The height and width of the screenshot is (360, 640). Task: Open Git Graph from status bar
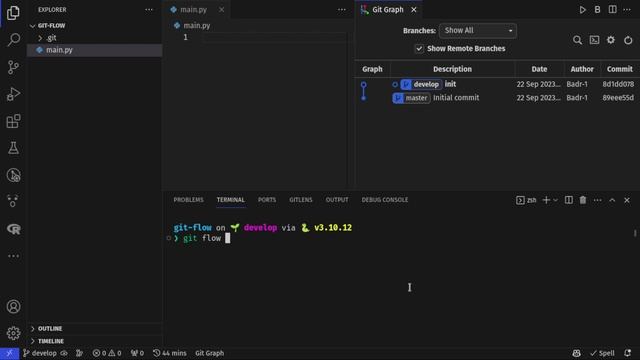tap(209, 353)
